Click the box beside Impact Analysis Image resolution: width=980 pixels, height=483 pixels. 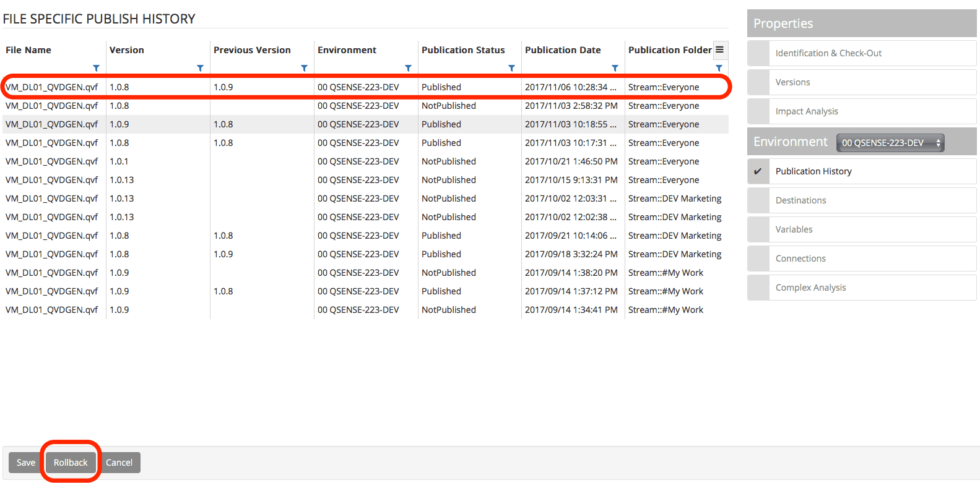(758, 111)
